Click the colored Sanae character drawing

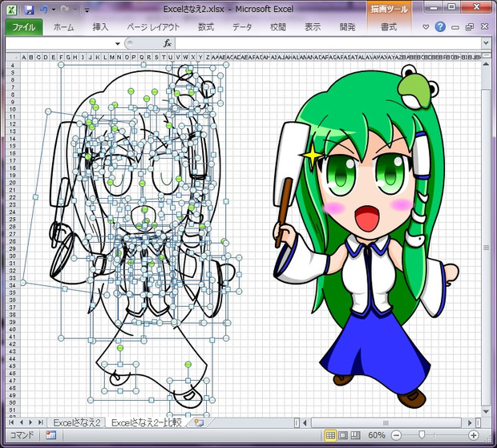pyautogui.click(x=366, y=236)
